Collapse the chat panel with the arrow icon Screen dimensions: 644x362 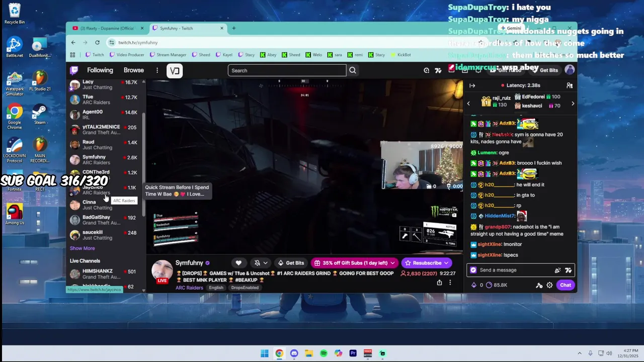pos(472,85)
